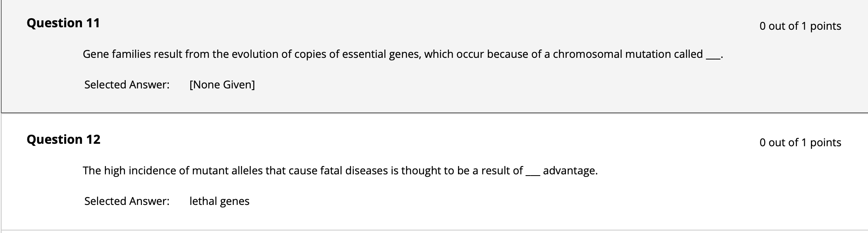Click the Question 11 points score
This screenshot has height=233, width=868.
click(800, 26)
